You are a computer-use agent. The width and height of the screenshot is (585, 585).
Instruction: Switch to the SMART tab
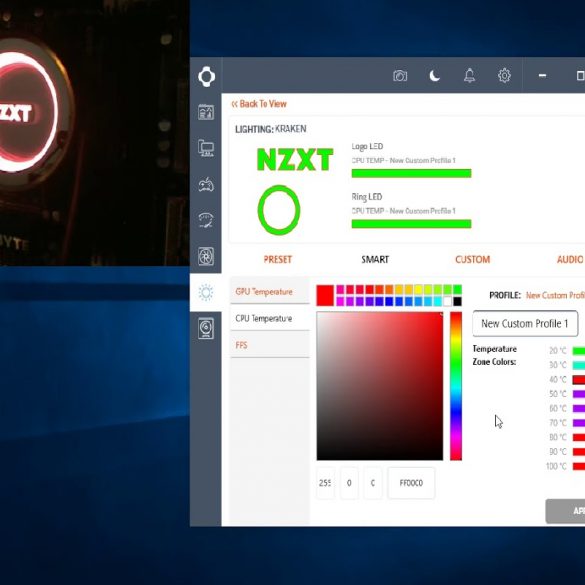point(375,259)
